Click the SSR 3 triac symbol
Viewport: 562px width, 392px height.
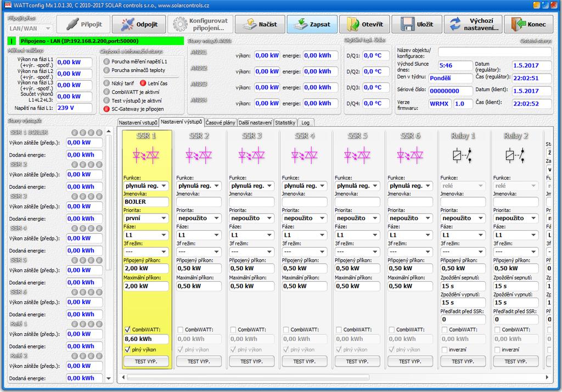click(x=251, y=155)
